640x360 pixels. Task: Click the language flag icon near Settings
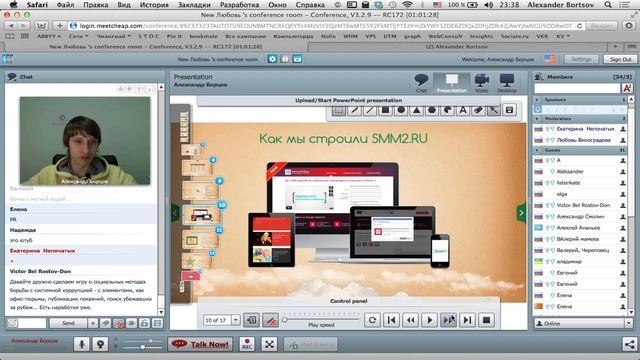[x=550, y=59]
